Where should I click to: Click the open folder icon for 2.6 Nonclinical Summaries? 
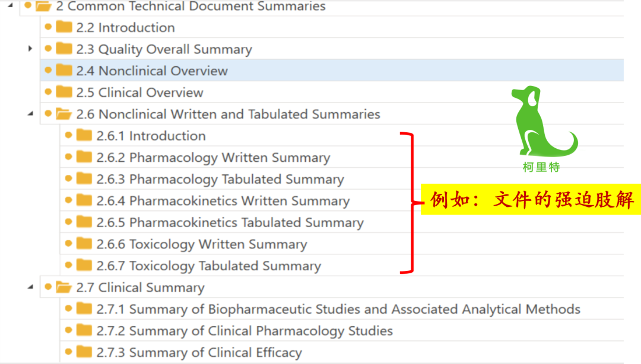coord(64,114)
